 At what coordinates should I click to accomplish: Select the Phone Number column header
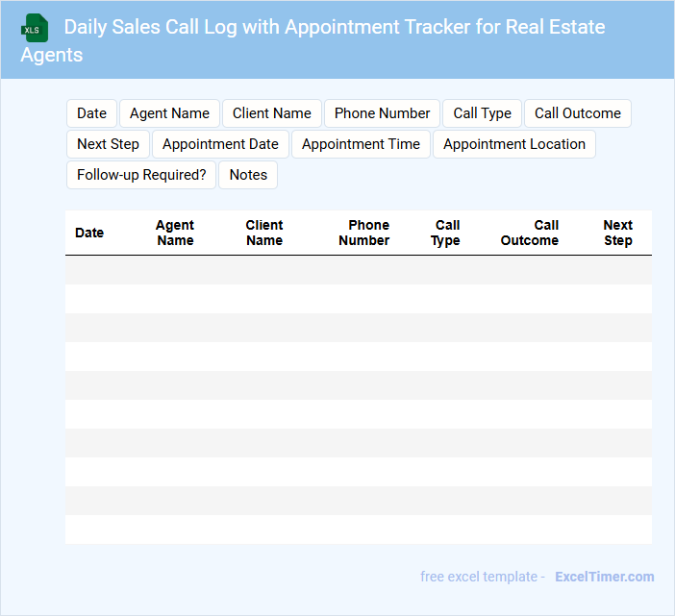point(364,233)
